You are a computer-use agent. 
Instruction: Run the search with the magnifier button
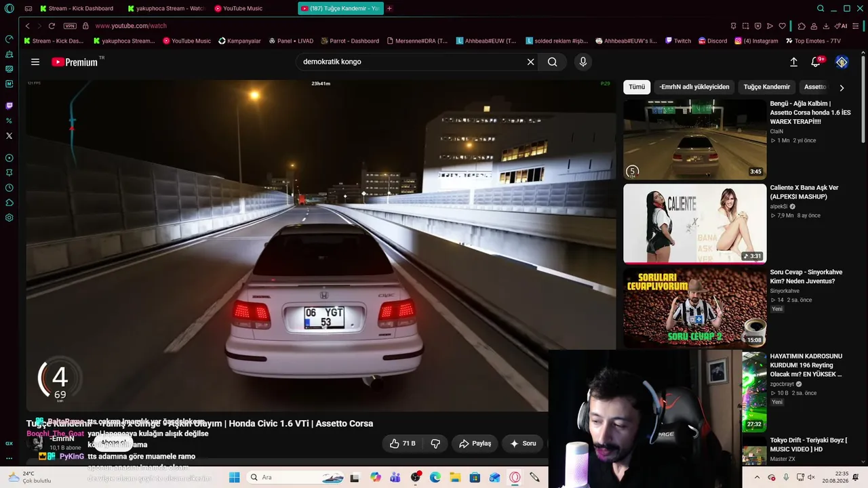[553, 62]
